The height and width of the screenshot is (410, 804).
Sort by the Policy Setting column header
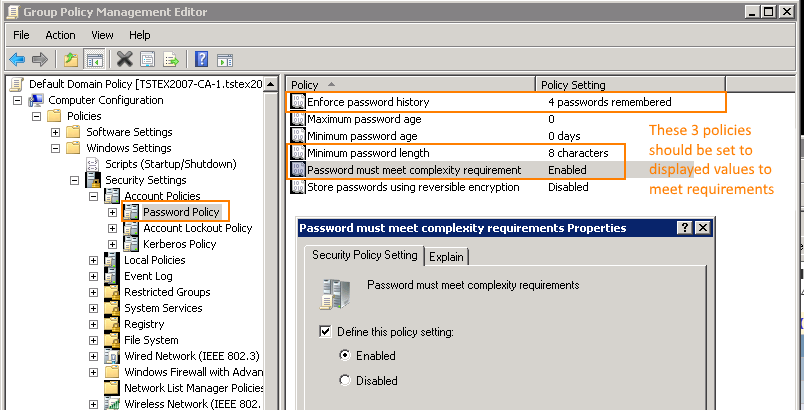631,85
